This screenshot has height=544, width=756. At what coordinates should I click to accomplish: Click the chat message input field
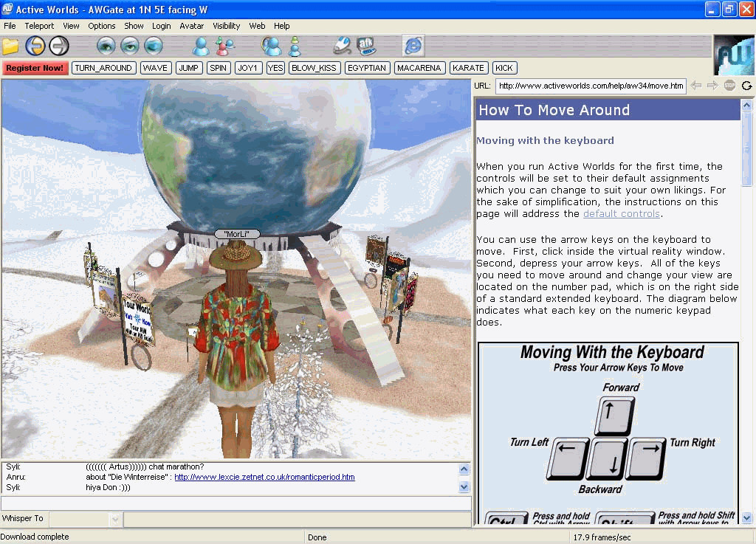tap(236, 503)
